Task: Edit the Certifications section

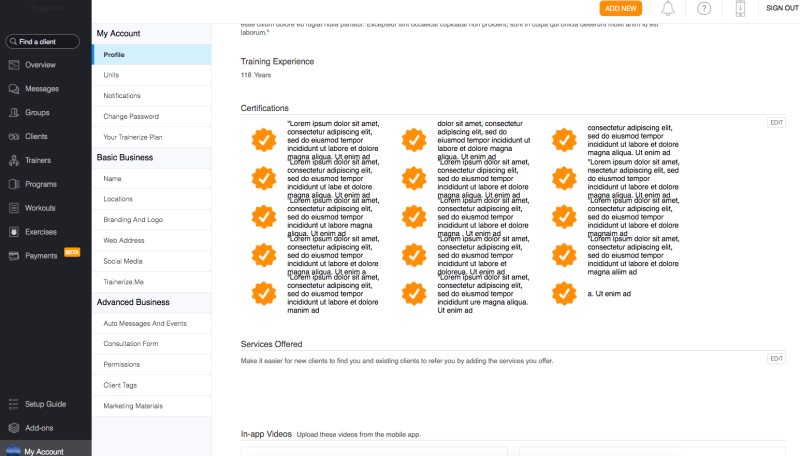Action: tap(776, 122)
